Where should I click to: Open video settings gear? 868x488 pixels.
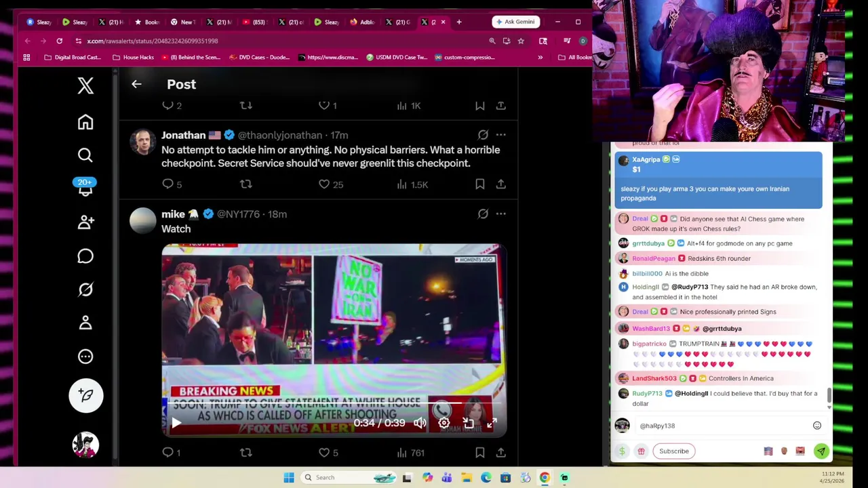[x=444, y=423]
